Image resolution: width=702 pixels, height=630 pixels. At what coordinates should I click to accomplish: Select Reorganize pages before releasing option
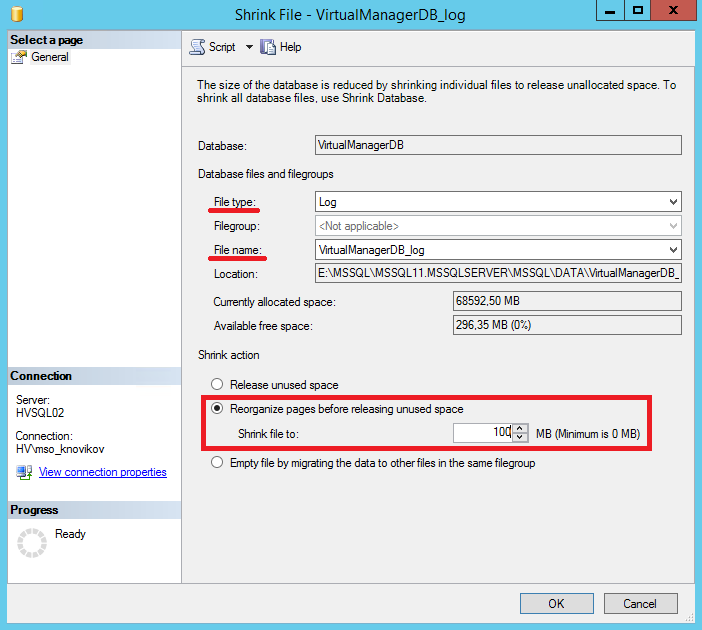(217, 408)
